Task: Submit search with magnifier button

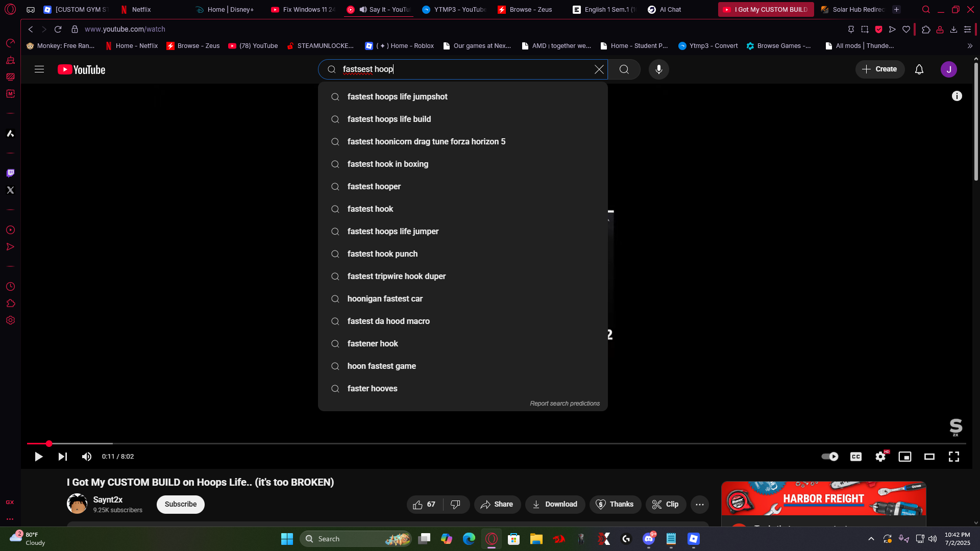Action: pos(624,69)
